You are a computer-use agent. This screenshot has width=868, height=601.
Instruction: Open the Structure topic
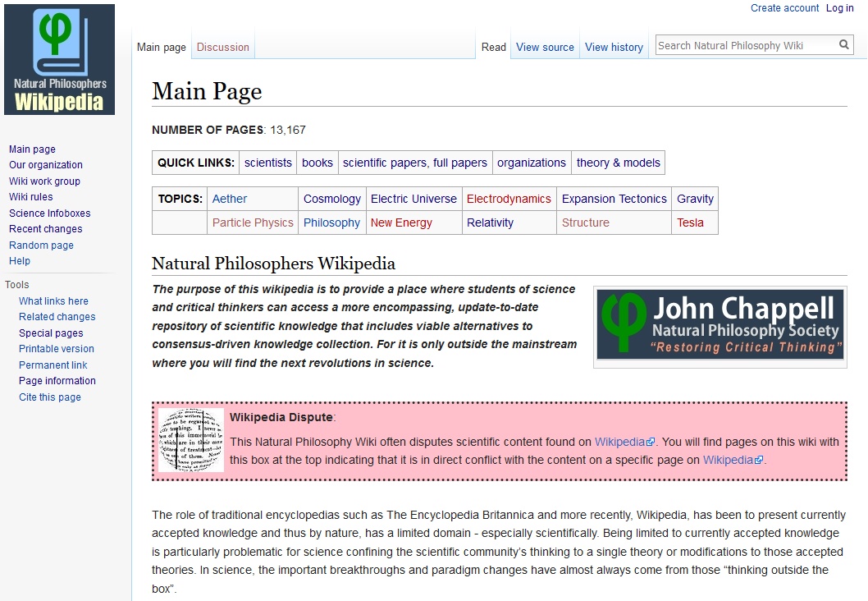(x=586, y=223)
